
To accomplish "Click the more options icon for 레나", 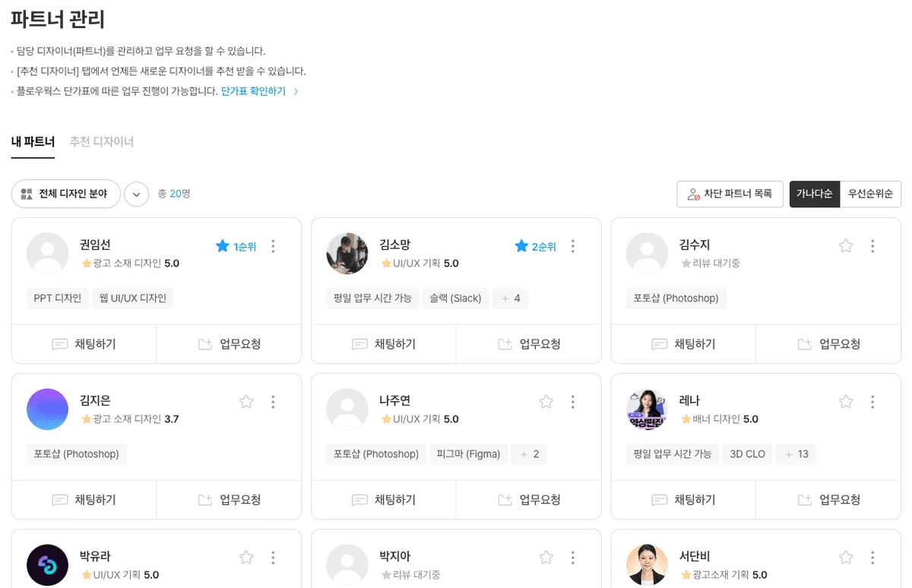I will point(872,402).
